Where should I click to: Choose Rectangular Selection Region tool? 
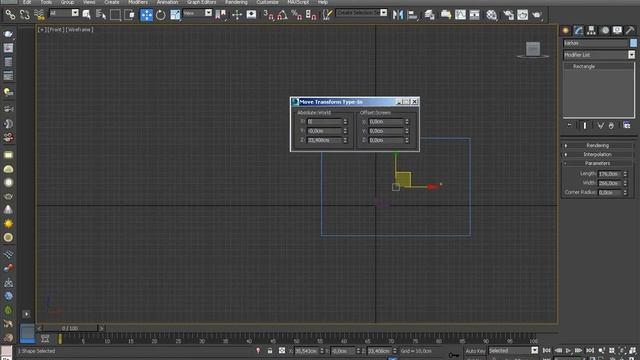coord(116,15)
